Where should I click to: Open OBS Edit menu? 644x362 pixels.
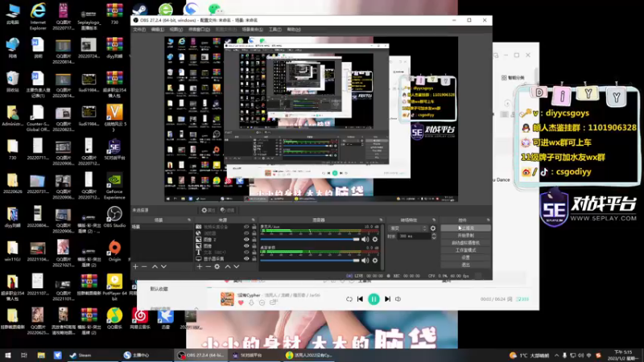coord(157,30)
